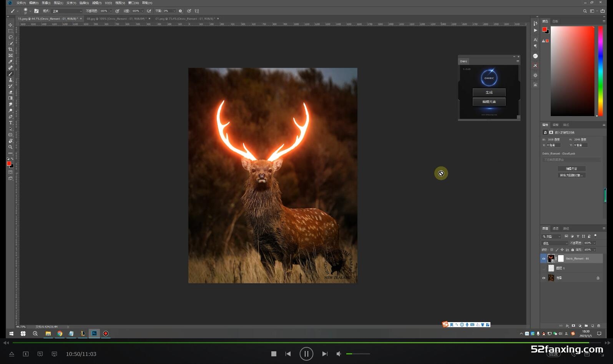Click the Oniric_Element layer mask thumbnail
This screenshot has height=364, width=613.
(x=561, y=259)
